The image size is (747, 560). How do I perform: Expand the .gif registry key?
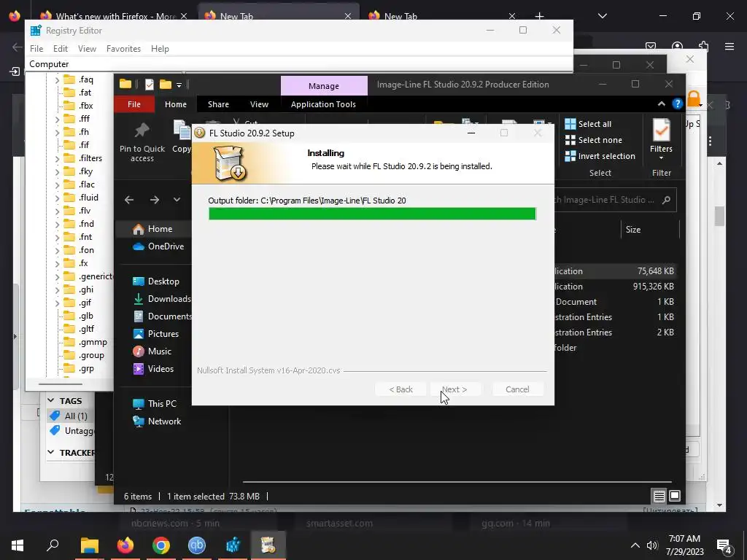57,303
